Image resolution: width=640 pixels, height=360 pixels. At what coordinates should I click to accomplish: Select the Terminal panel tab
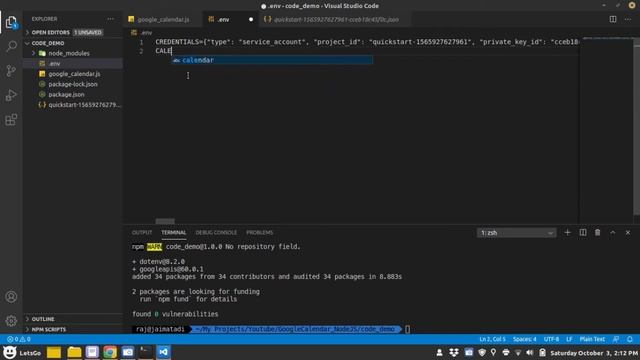[173, 232]
